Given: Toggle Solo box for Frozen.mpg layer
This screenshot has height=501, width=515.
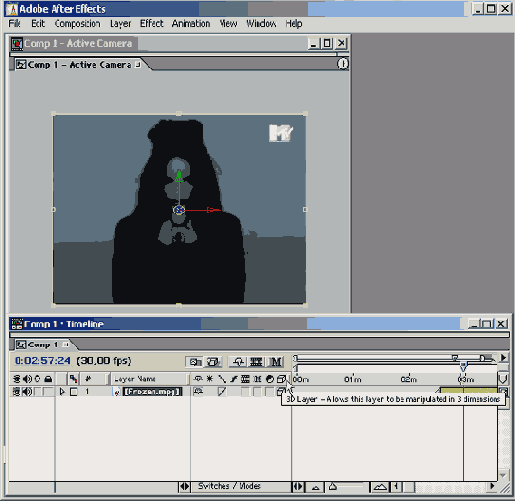Looking at the screenshot, I should coord(38,392).
